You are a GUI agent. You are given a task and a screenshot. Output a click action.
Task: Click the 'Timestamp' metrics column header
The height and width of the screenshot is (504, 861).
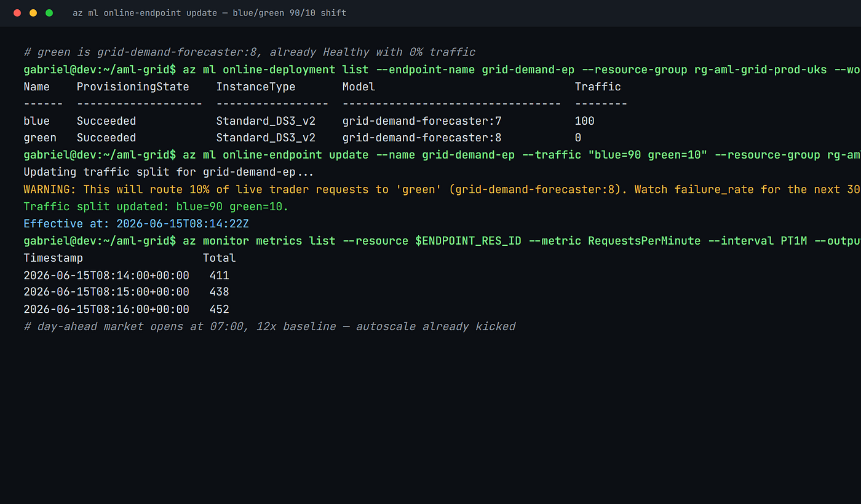coord(54,258)
